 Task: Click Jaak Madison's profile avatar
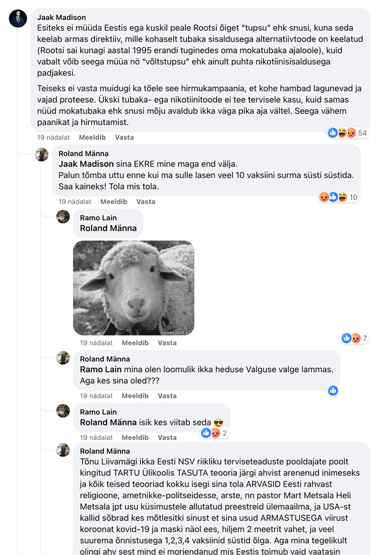click(18, 18)
